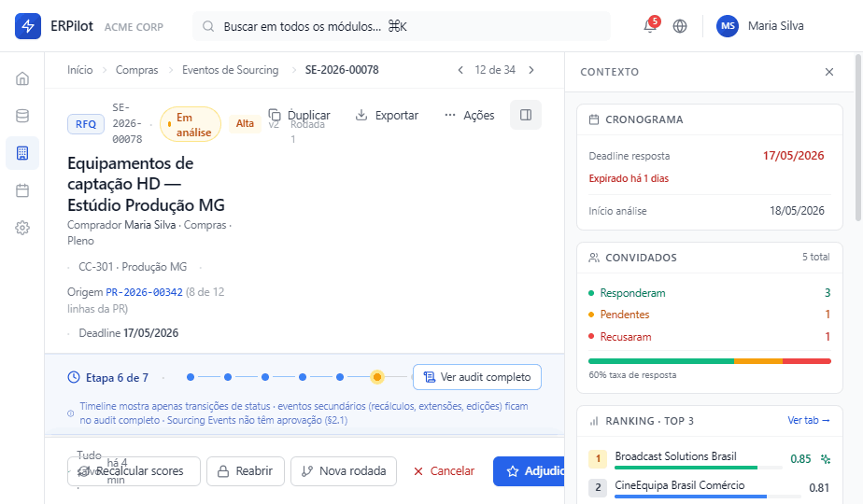863x504 pixels.
Task: Click the Cancelar button
Action: pos(444,471)
